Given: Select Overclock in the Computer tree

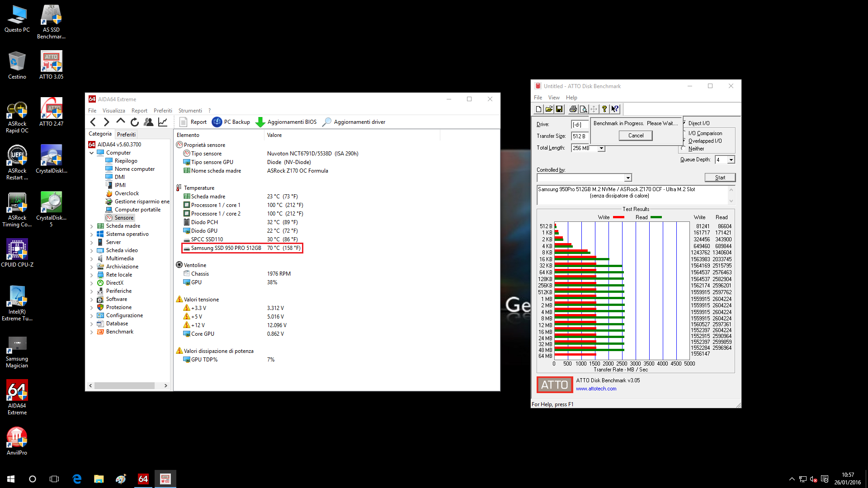Looking at the screenshot, I should pos(127,193).
